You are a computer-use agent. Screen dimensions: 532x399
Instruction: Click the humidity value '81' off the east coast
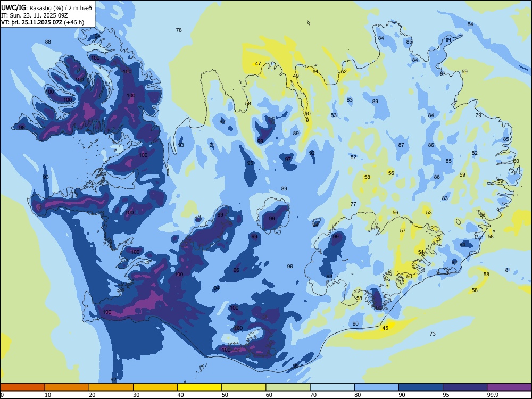click(508, 270)
